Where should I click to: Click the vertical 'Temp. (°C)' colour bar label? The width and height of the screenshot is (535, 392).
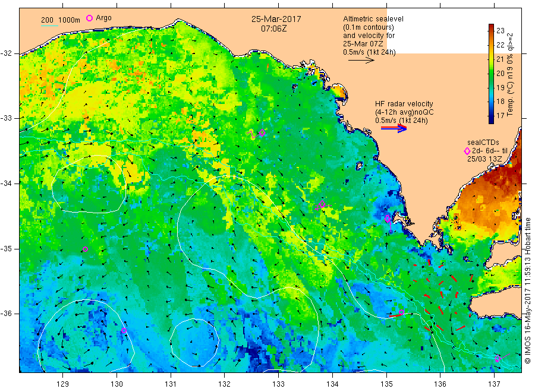click(x=510, y=100)
